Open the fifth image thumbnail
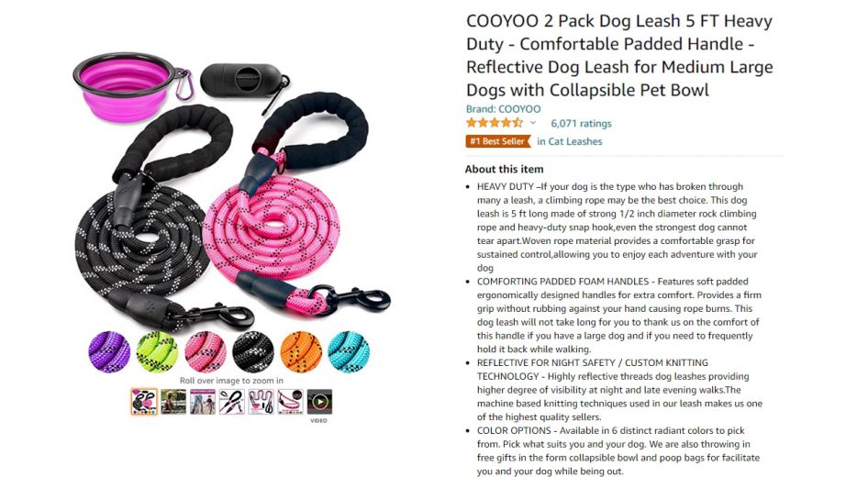The height and width of the screenshot is (488, 868). pos(262,402)
